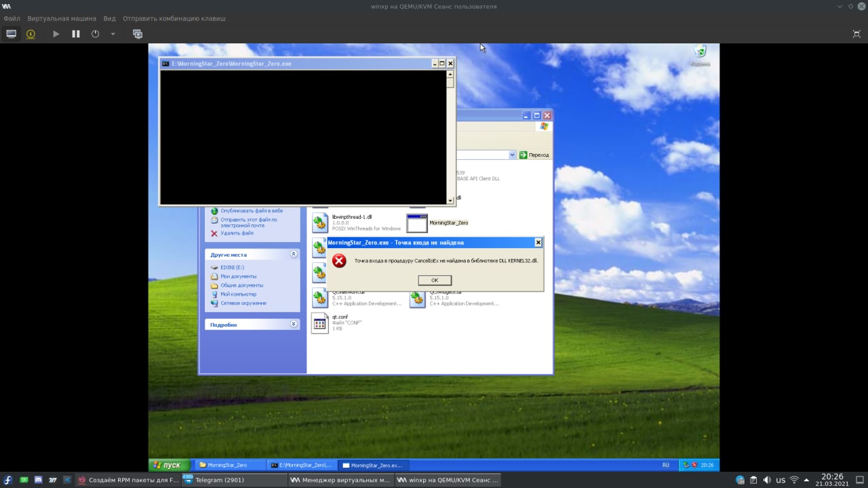Maximize the console window
Image resolution: width=868 pixels, height=488 pixels.
pyautogui.click(x=442, y=64)
